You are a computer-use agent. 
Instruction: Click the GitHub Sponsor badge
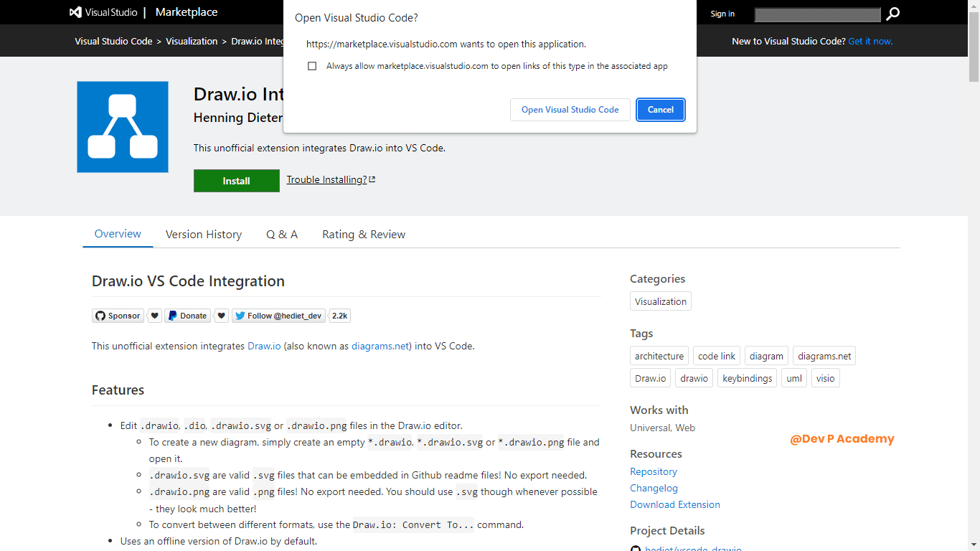[x=118, y=316]
